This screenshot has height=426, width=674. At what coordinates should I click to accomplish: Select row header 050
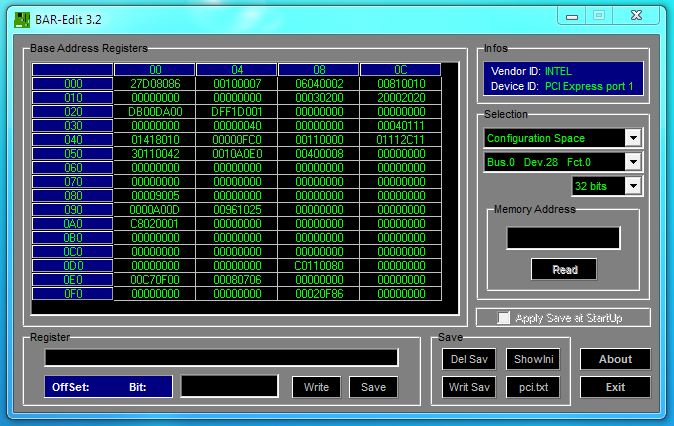[x=73, y=153]
